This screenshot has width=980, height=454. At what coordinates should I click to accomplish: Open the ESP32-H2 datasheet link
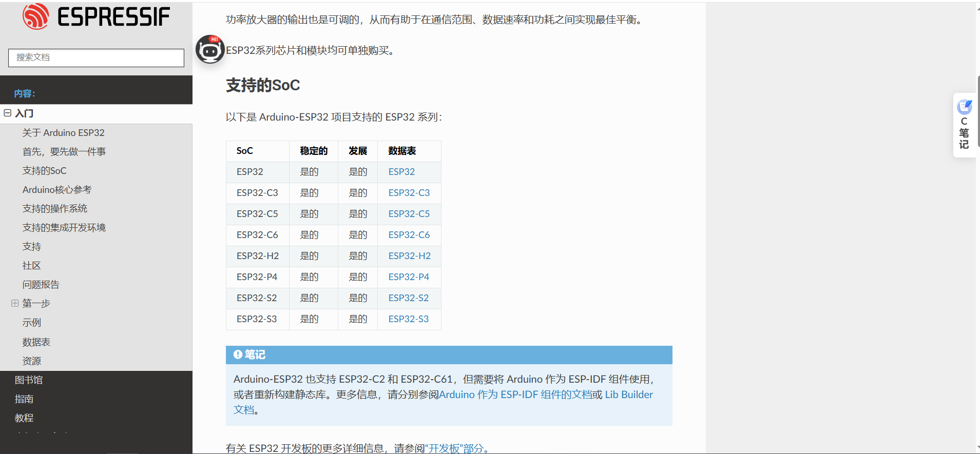click(x=410, y=256)
